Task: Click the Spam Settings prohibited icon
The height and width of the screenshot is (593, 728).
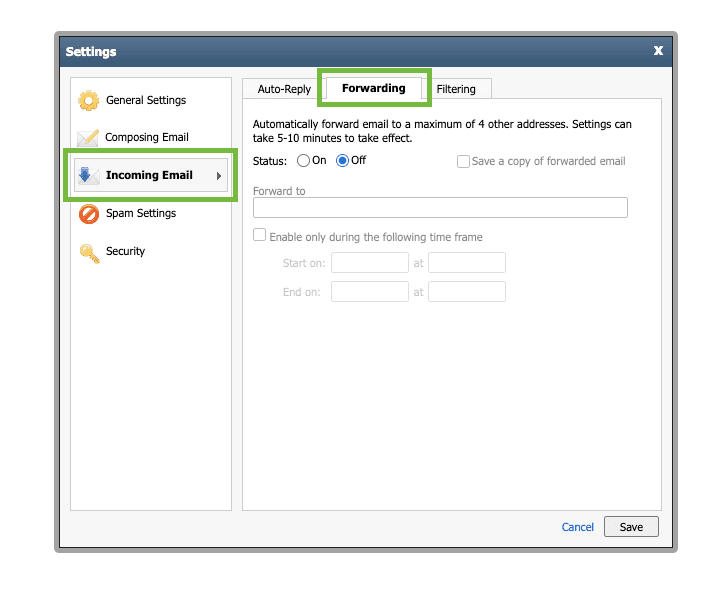Action: [x=89, y=214]
